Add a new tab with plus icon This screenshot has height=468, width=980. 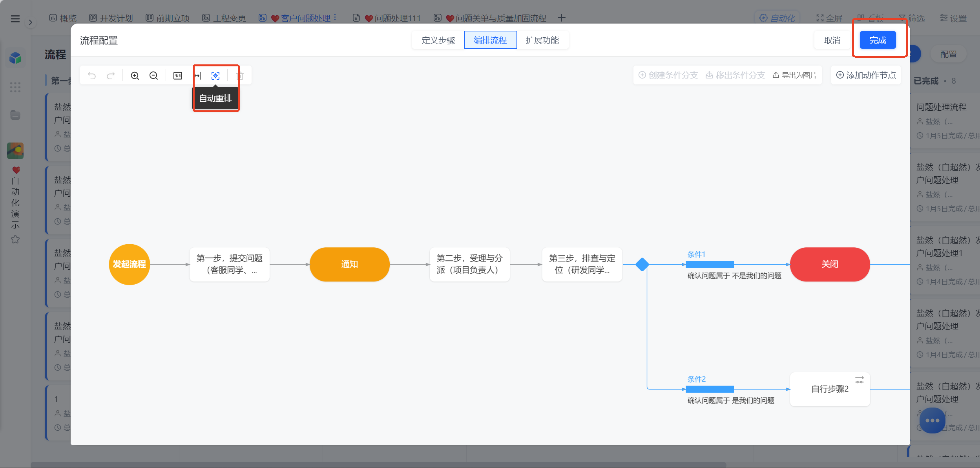pyautogui.click(x=562, y=18)
